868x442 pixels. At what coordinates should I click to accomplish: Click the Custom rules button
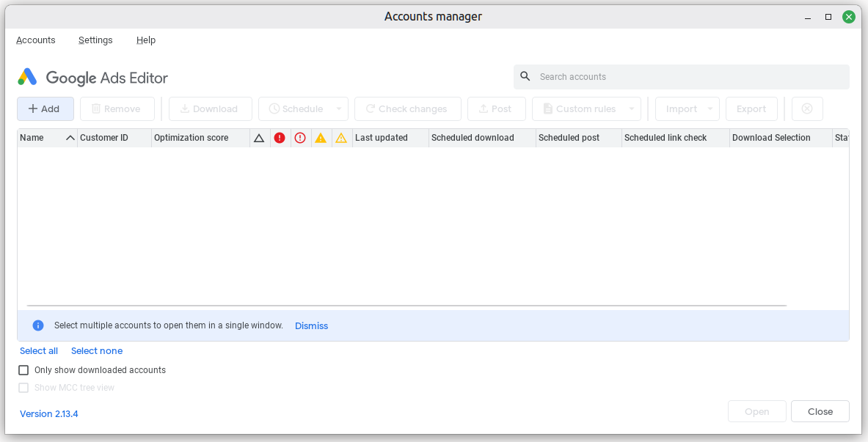pos(580,109)
